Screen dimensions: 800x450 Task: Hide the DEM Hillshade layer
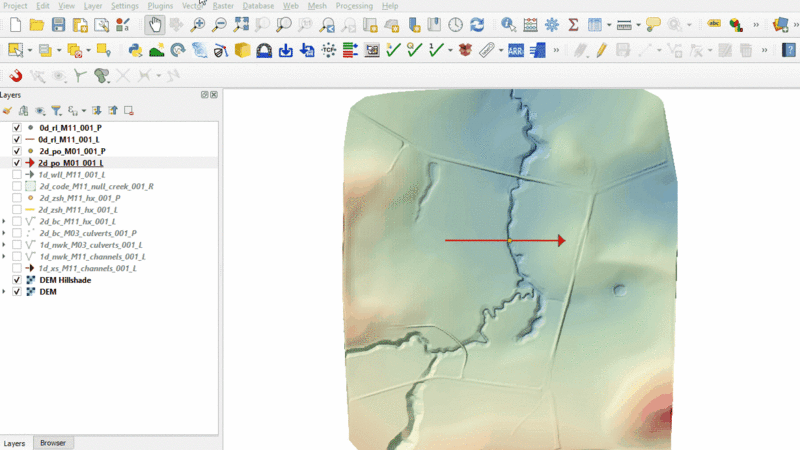17,280
